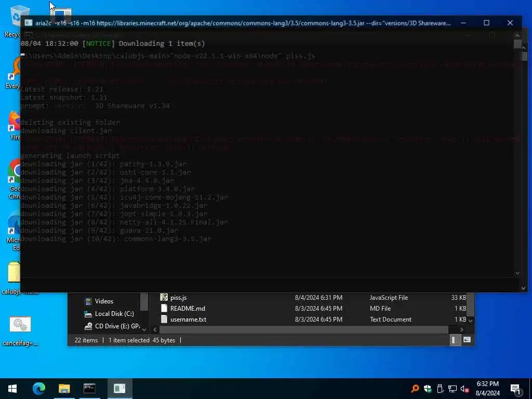Select the Microsoft Edge desktop shortcut
532x399 pixels.
(x=14, y=232)
